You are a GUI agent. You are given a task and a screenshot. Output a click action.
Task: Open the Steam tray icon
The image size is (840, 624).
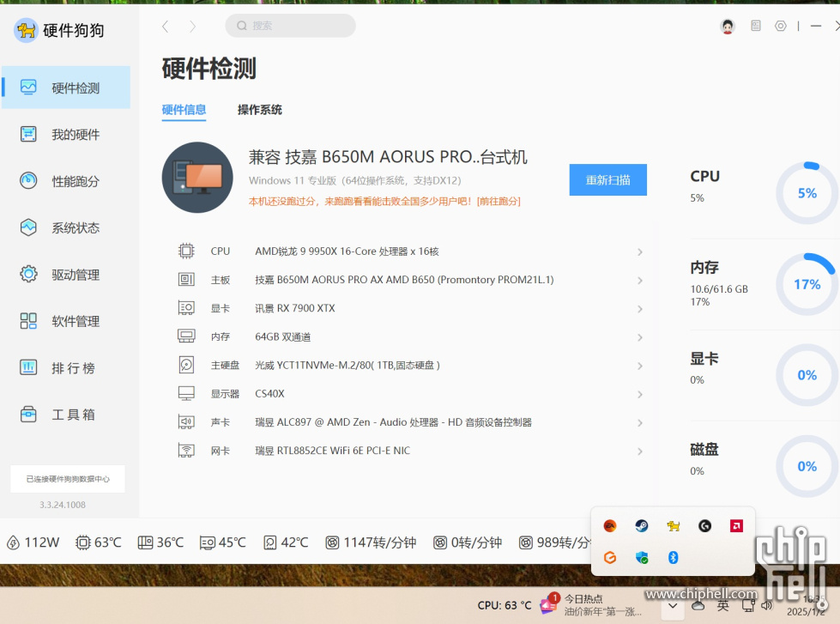641,526
